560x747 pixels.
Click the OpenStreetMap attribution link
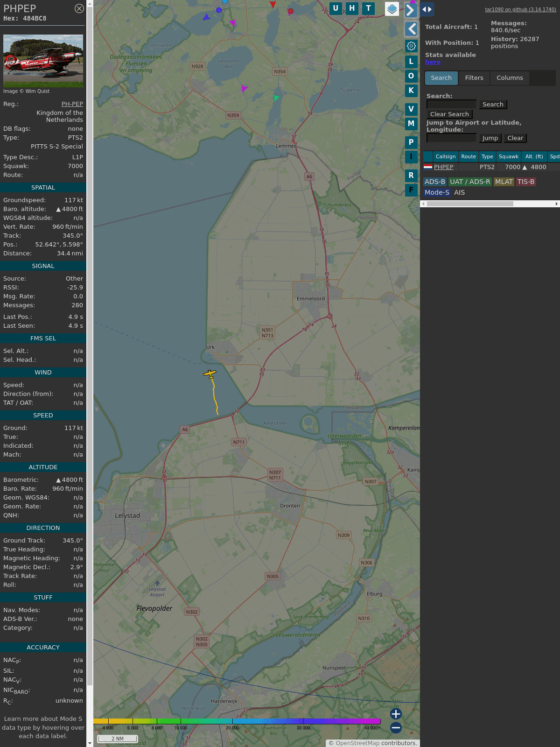point(357,743)
